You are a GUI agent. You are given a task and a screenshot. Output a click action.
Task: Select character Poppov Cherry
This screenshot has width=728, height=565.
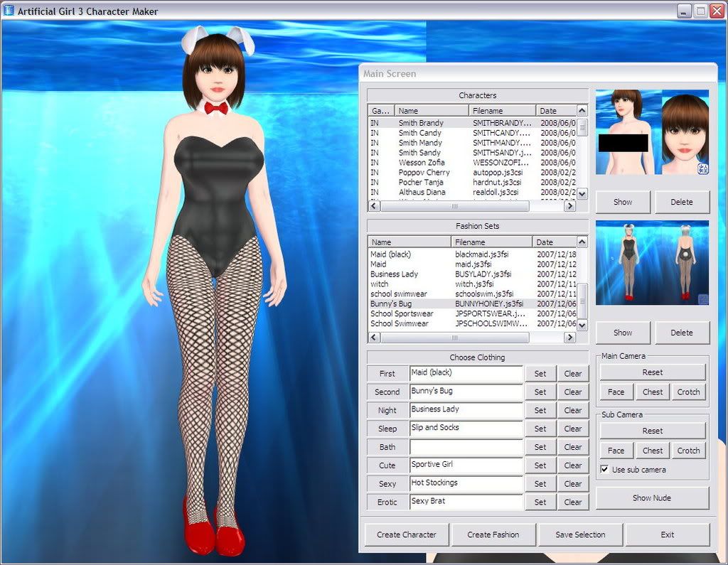pyautogui.click(x=473, y=172)
